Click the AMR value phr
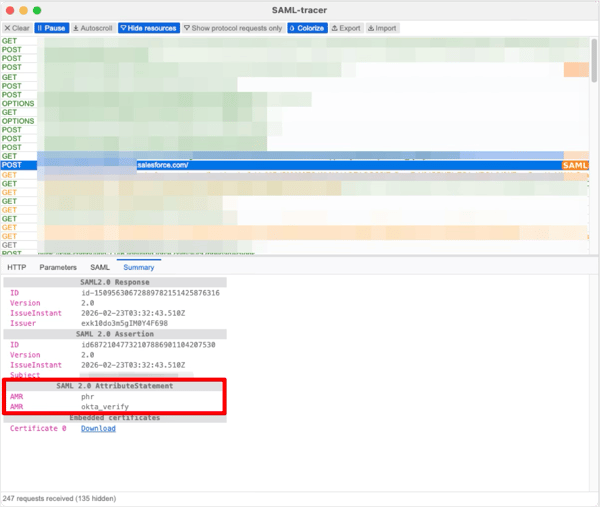This screenshot has width=600, height=507. pos(88,396)
